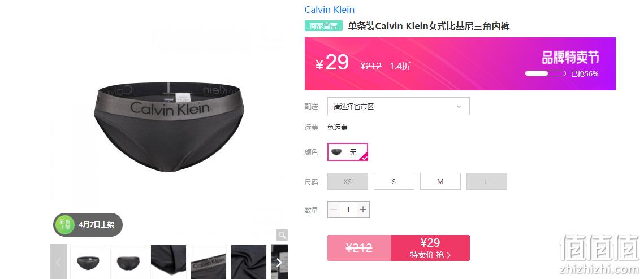Choose the 无 color option
The width and height of the screenshot is (644, 279).
click(348, 152)
